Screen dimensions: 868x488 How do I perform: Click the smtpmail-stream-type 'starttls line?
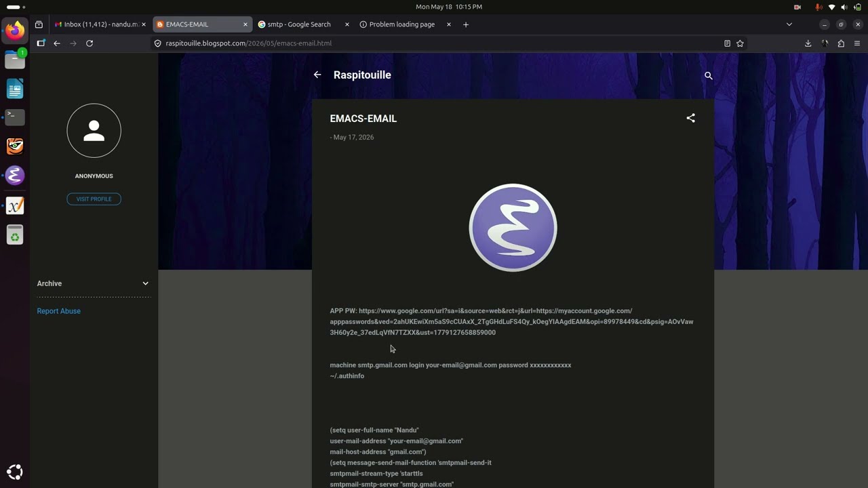(x=376, y=474)
